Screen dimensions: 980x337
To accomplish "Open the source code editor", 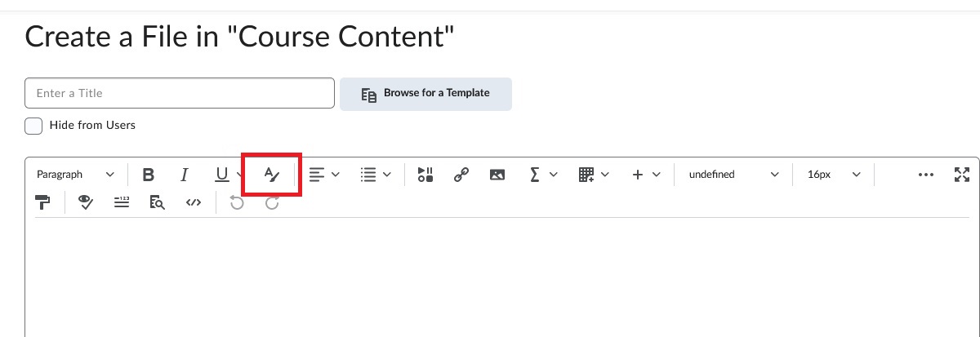I will click(193, 203).
